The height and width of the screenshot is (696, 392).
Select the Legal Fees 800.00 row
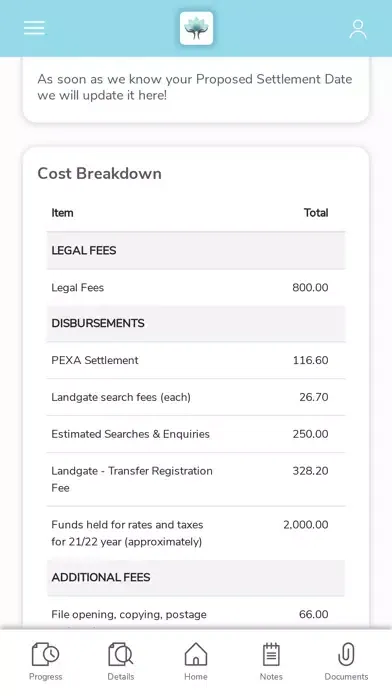[196, 288]
